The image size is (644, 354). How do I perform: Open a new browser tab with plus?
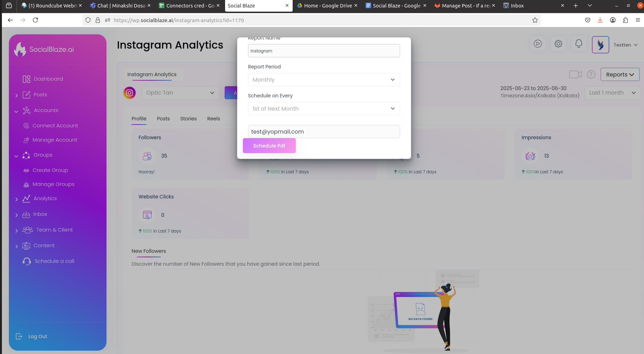tap(576, 6)
